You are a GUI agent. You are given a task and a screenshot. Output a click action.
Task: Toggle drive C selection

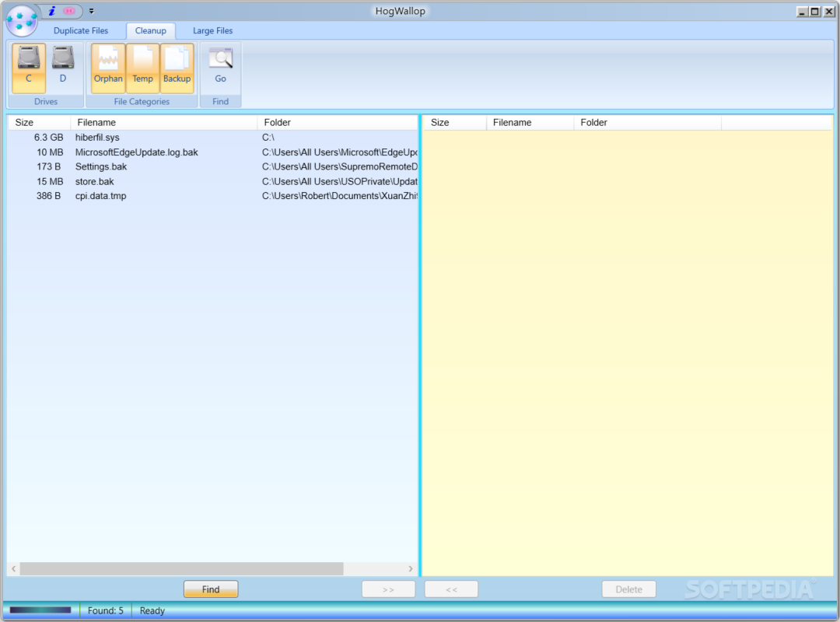click(29, 68)
